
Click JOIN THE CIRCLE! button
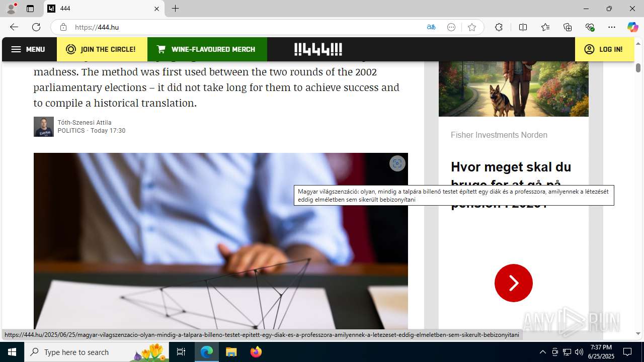coord(102,49)
